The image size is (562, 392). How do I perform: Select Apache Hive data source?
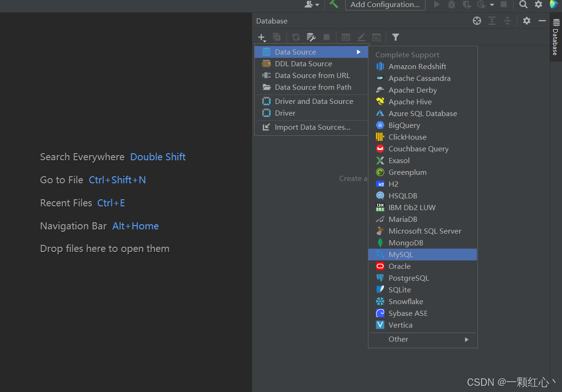point(422,102)
